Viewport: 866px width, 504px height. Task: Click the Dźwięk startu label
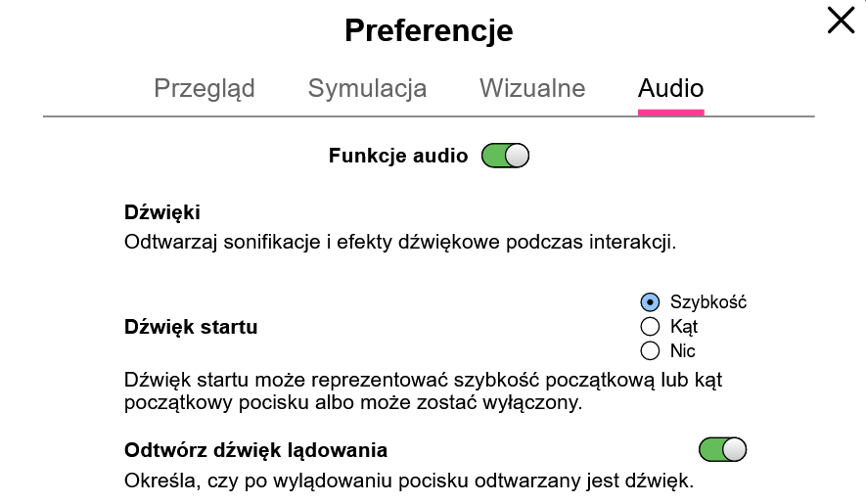(191, 327)
